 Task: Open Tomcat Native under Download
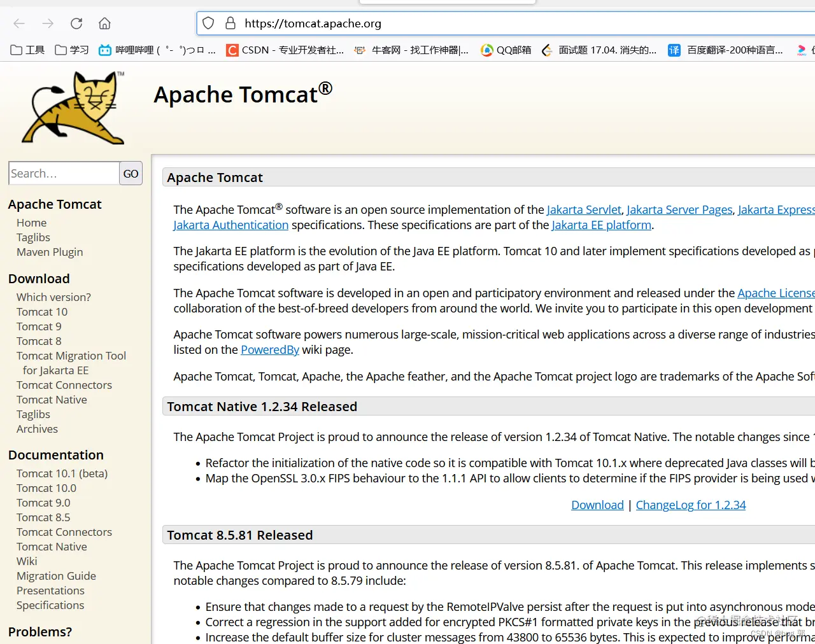tap(52, 400)
